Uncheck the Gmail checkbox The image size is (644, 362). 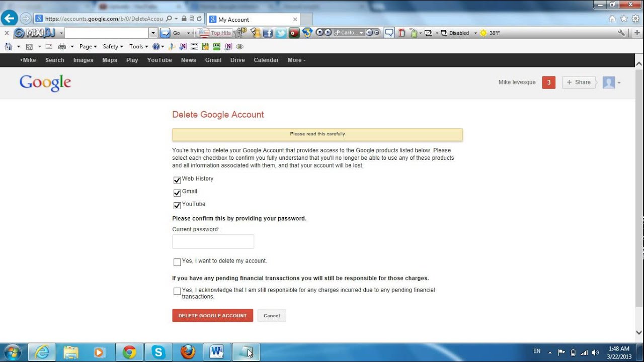[177, 193]
